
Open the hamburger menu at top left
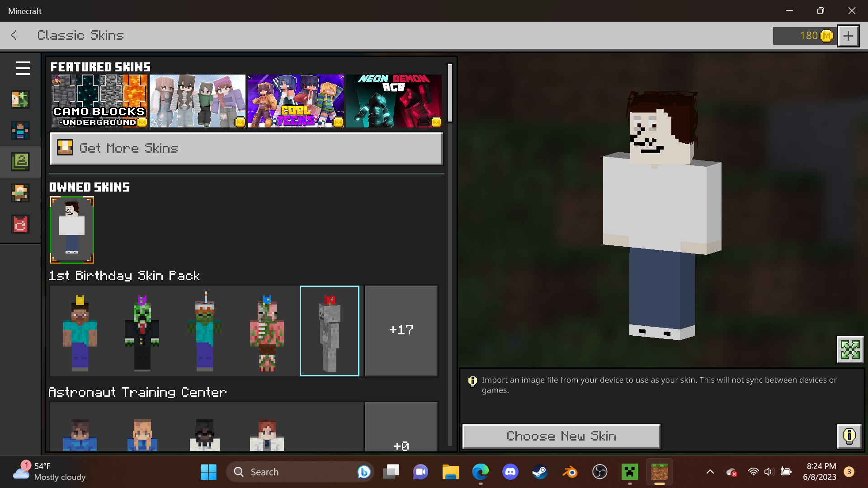(x=22, y=68)
